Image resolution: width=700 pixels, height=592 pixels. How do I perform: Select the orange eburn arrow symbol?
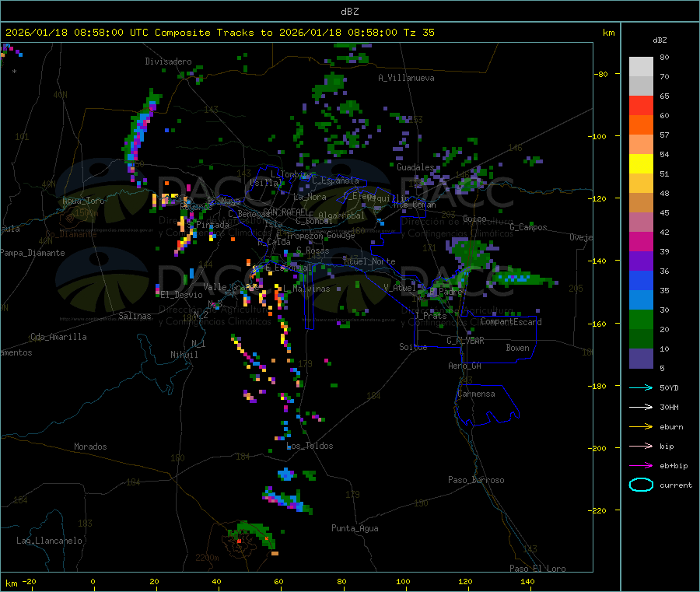pos(640,426)
